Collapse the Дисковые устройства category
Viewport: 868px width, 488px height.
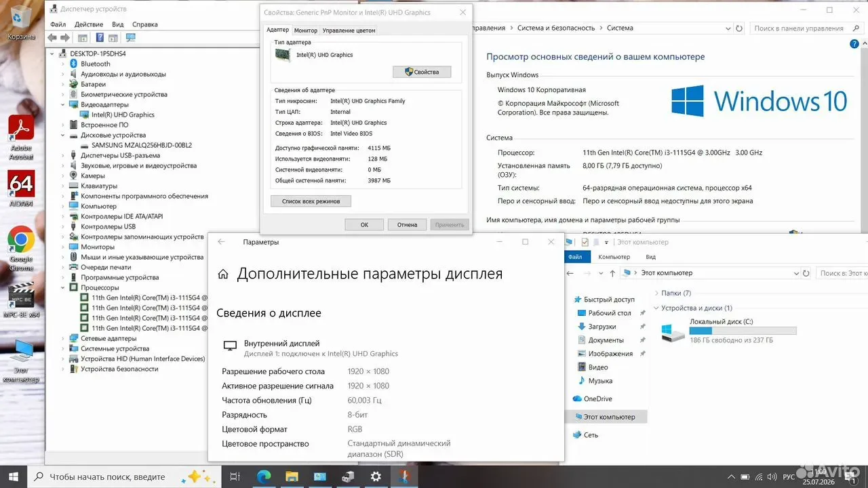(x=63, y=135)
